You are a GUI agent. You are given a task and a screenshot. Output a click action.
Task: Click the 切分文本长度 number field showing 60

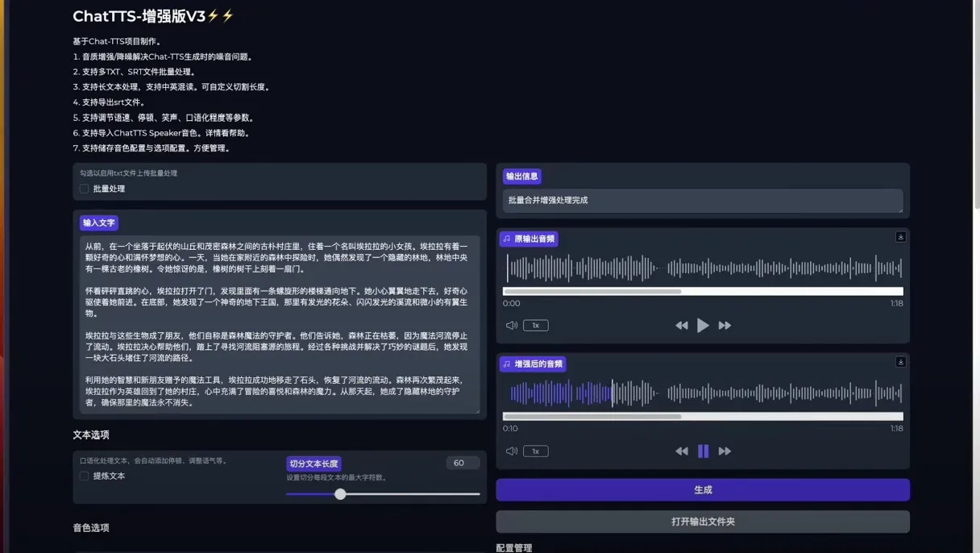coord(463,463)
